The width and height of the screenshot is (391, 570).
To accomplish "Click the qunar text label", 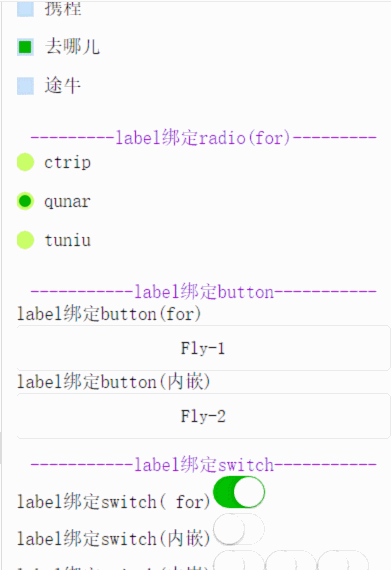I will pyautogui.click(x=68, y=202).
